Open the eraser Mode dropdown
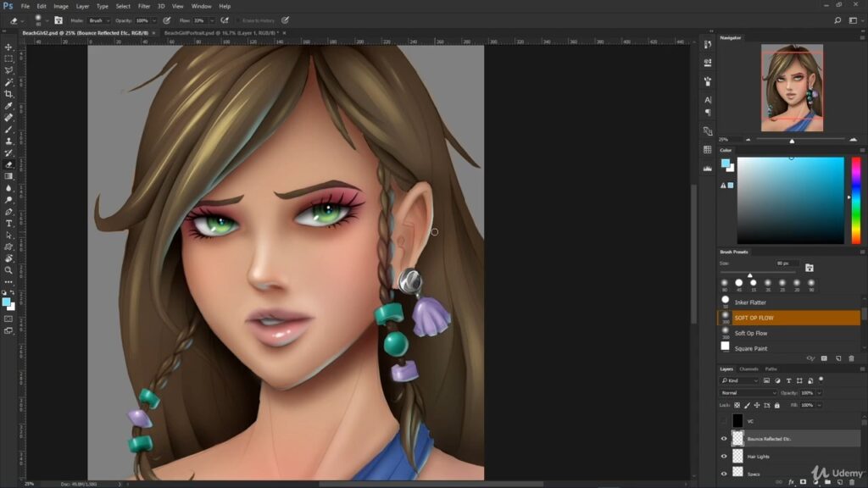This screenshot has width=868, height=488. 98,20
